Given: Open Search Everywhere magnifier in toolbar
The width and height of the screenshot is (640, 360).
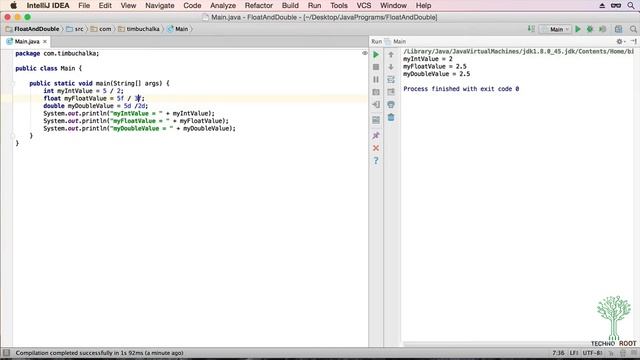Looking at the screenshot, I should [x=633, y=29].
